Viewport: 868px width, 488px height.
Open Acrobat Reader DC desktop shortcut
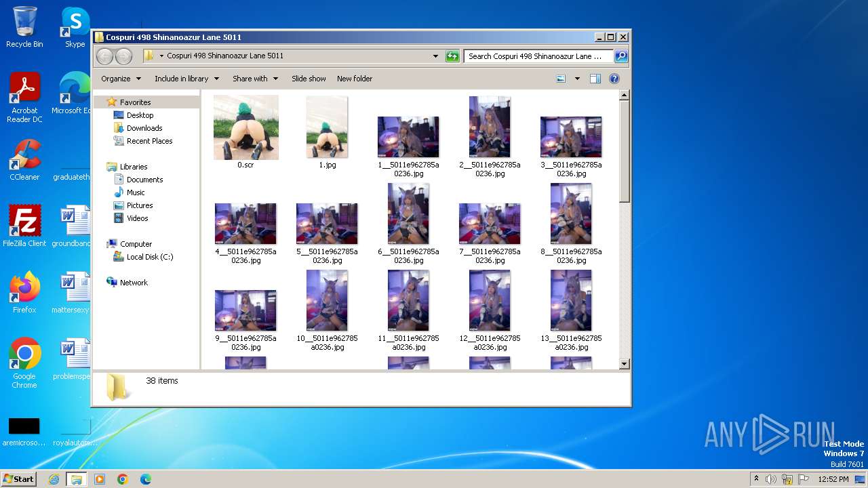point(24,98)
